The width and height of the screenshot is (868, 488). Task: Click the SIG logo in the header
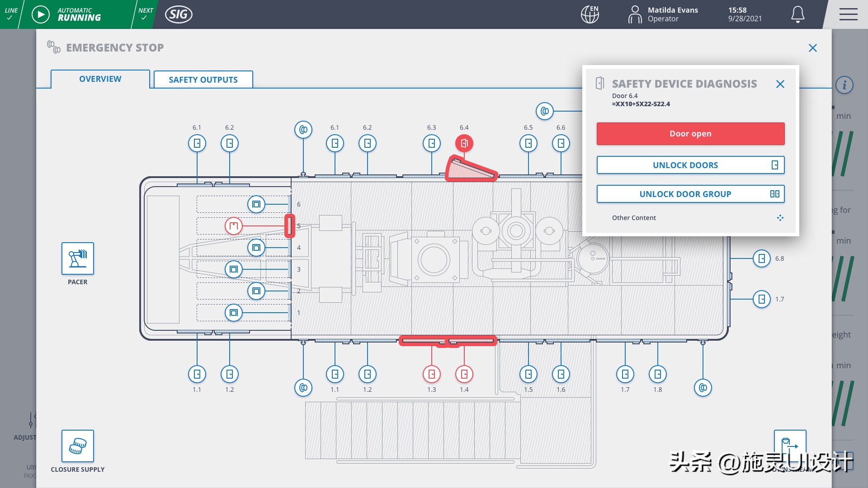(178, 14)
